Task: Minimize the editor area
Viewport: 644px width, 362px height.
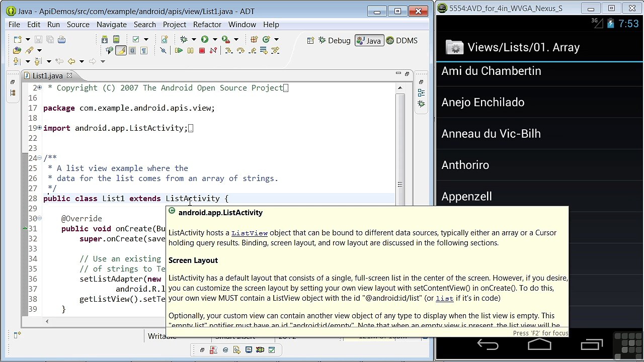Action: [398, 74]
